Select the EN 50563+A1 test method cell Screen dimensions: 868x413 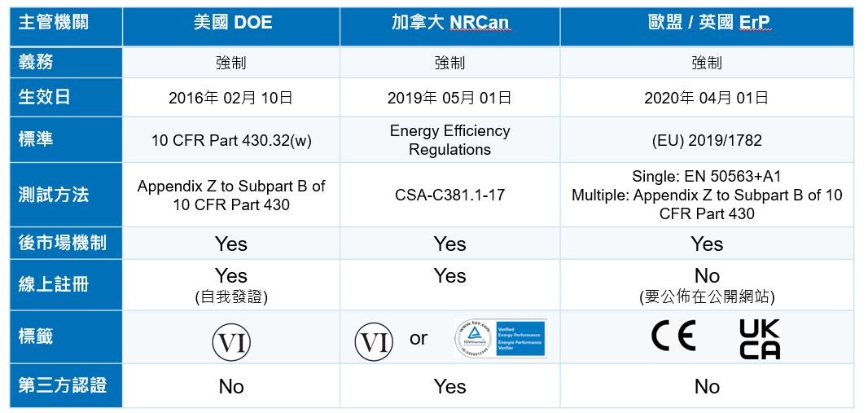click(x=707, y=195)
